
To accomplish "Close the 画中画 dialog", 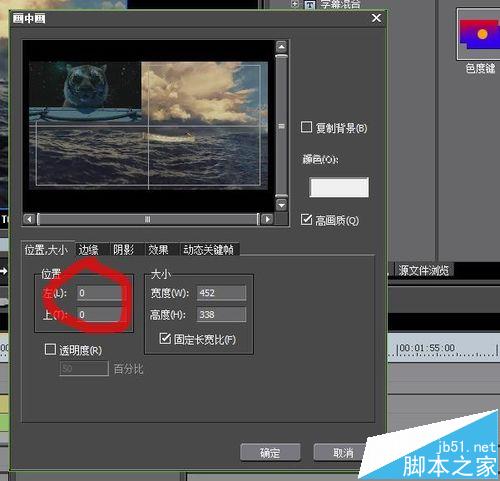I will 376,18.
